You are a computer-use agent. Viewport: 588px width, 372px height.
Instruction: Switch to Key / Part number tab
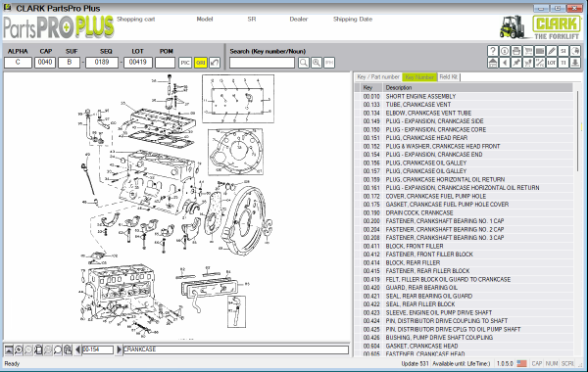tap(378, 76)
